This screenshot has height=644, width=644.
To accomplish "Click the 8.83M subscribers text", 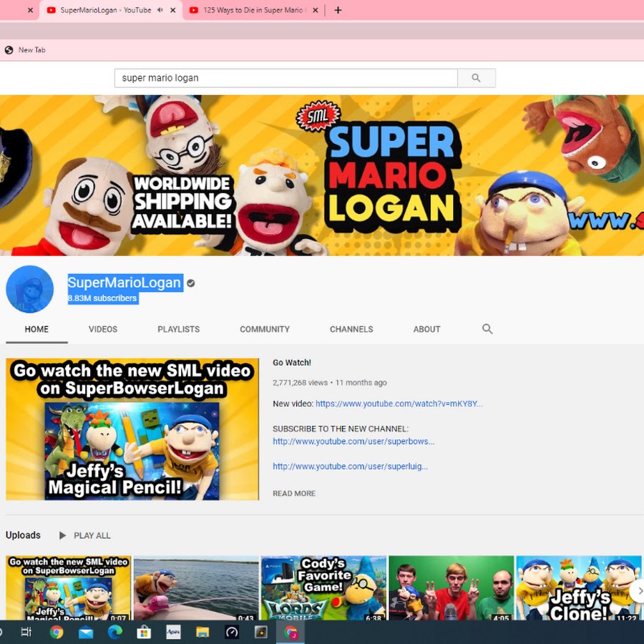I will pyautogui.click(x=102, y=298).
